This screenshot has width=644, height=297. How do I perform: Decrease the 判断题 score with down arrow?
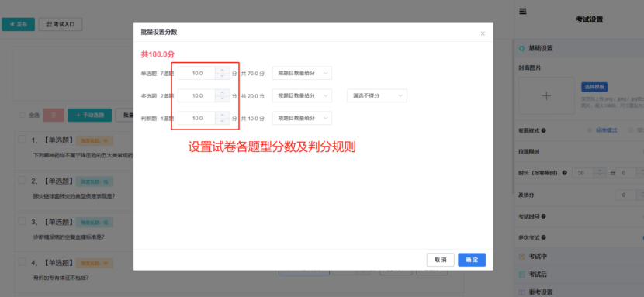click(222, 122)
